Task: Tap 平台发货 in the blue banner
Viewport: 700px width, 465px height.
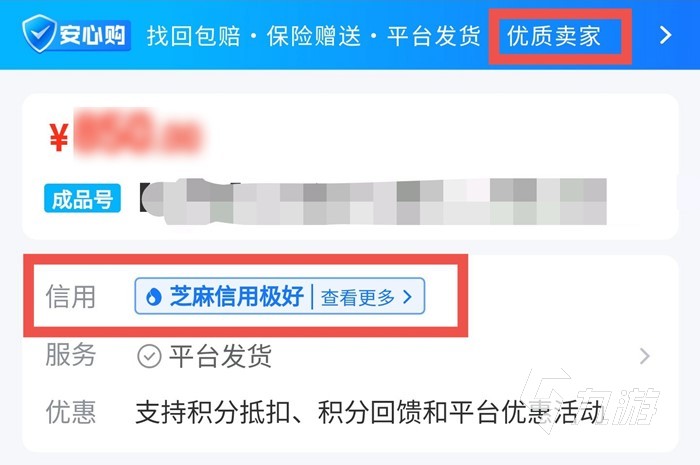Action: [433, 36]
